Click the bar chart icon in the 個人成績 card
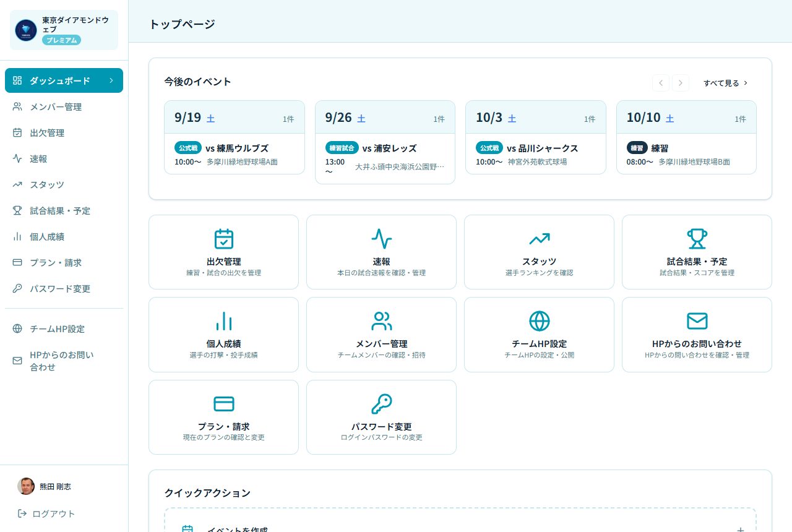Screen dimensions: 792x532 click(x=223, y=321)
